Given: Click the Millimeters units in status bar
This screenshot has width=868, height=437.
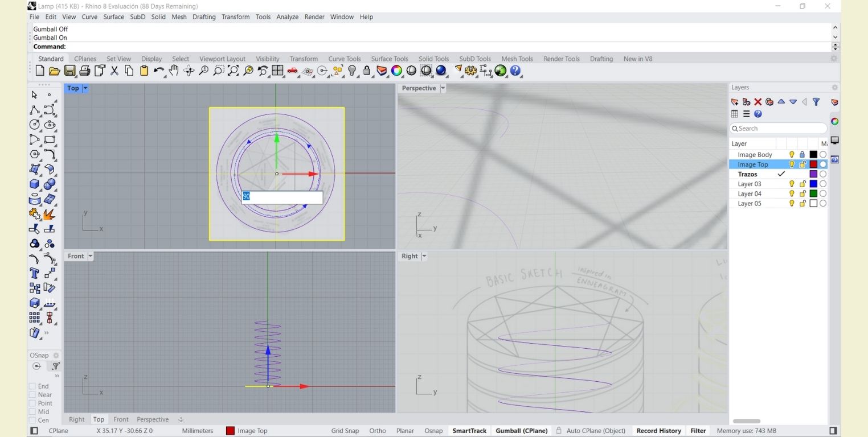Looking at the screenshot, I should (198, 431).
